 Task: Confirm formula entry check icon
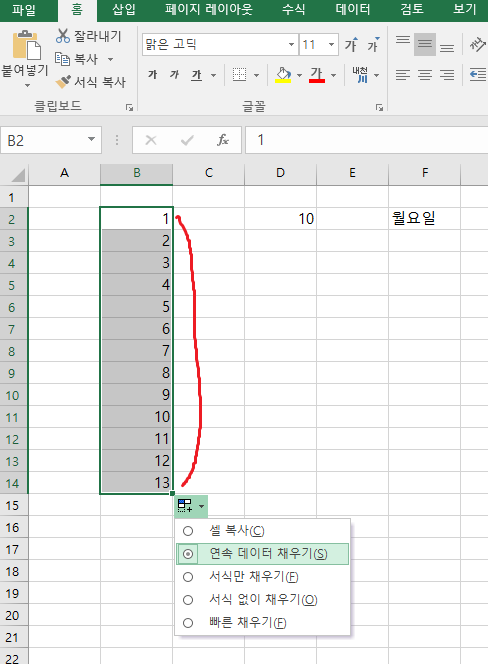coord(187,140)
